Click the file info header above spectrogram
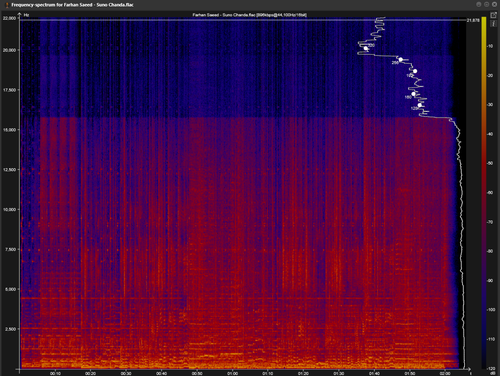 [x=250, y=15]
